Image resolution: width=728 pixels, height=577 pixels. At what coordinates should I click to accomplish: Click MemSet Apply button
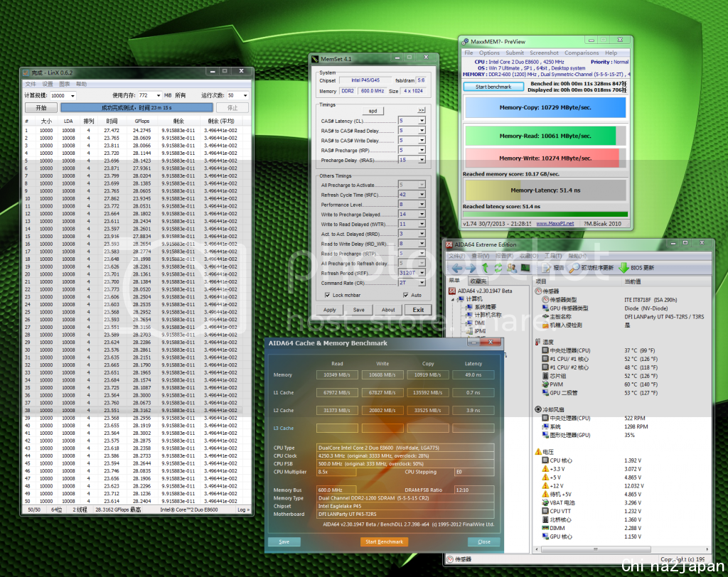(330, 310)
